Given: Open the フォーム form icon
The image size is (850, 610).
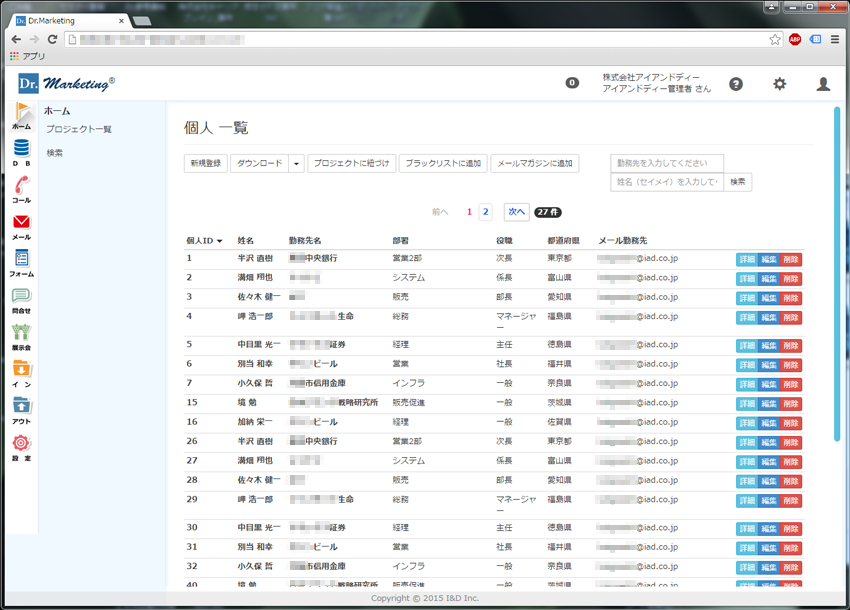Looking at the screenshot, I should click(x=21, y=262).
